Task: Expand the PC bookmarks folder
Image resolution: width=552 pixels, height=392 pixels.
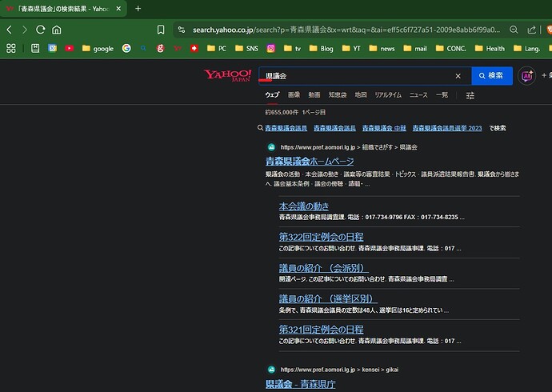Action: click(x=217, y=48)
